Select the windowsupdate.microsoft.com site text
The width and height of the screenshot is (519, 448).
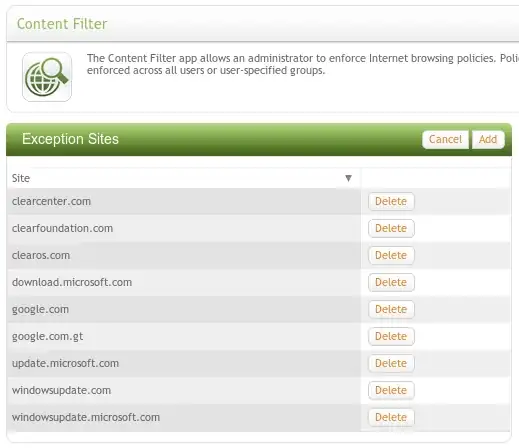pyautogui.click(x=86, y=417)
